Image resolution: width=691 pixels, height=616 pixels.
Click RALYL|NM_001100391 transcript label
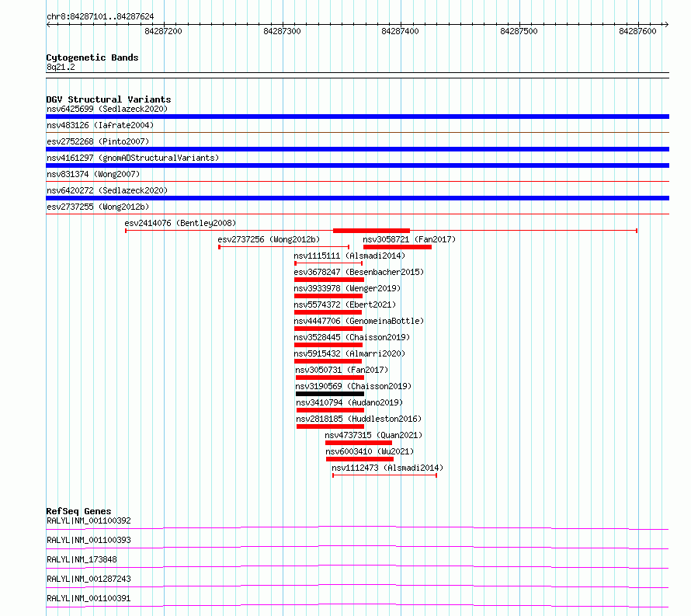coord(89,598)
